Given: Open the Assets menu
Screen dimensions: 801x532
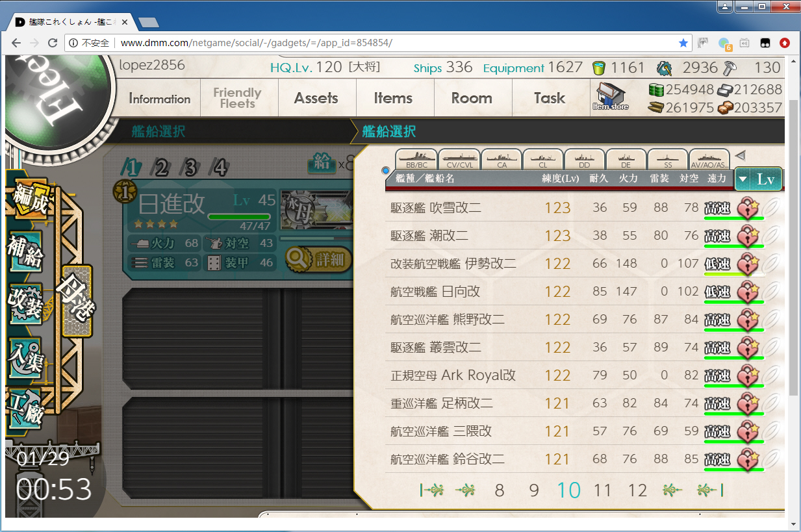Looking at the screenshot, I should [316, 99].
